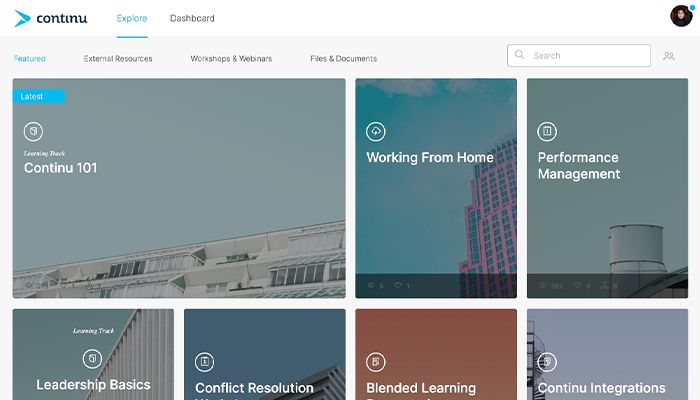The width and height of the screenshot is (700, 400).
Task: Select the External Resources category
Action: tap(118, 58)
